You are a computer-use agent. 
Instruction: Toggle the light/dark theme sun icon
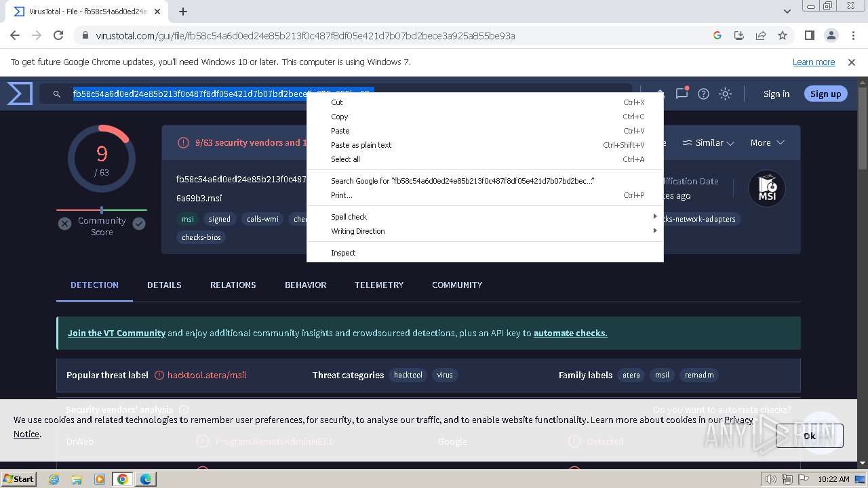725,94
